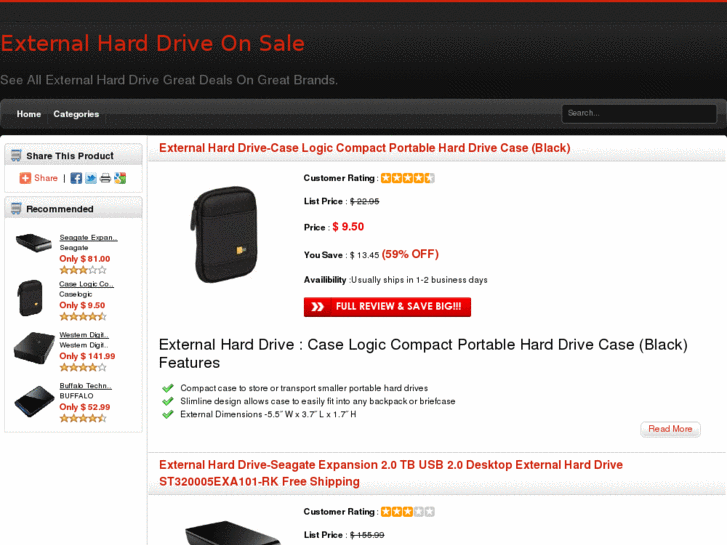Click the cart icon beside Recommended

16,209
